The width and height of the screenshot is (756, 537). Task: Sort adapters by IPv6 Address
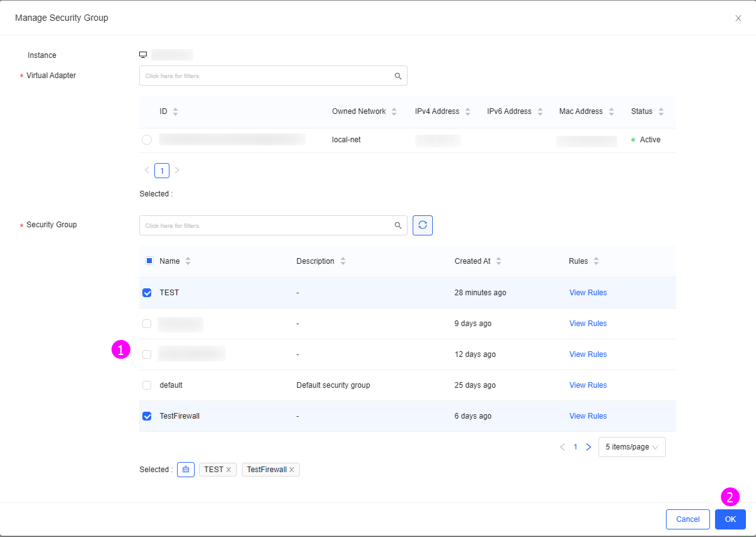pos(540,111)
